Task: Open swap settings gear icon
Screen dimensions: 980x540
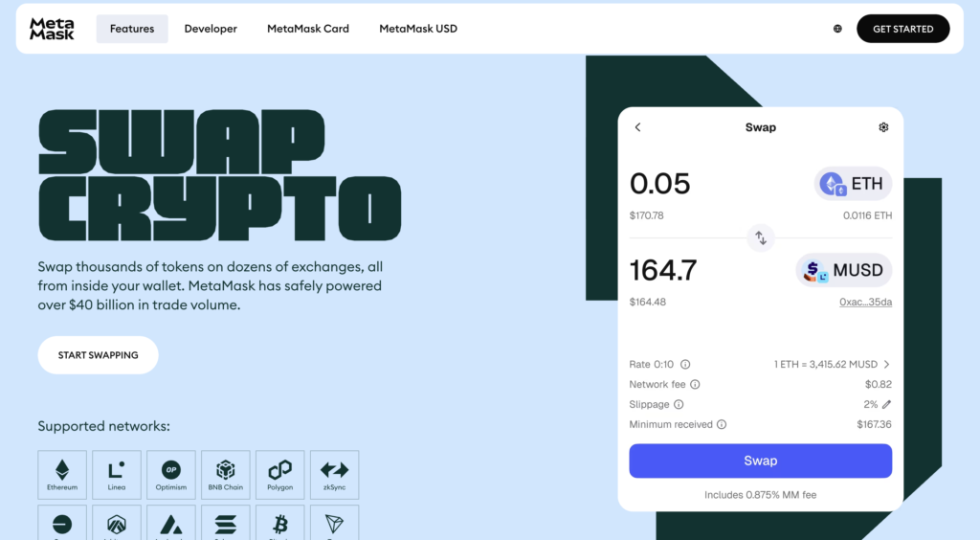Action: tap(883, 127)
